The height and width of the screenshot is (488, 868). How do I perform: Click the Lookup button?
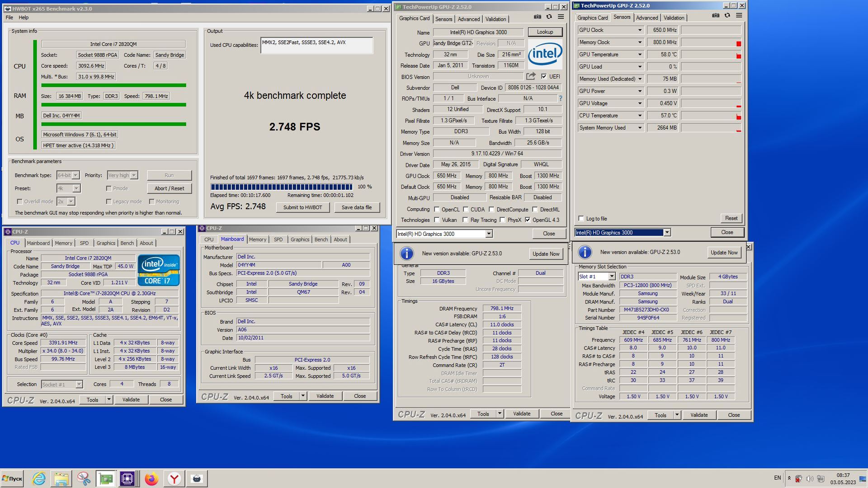545,32
